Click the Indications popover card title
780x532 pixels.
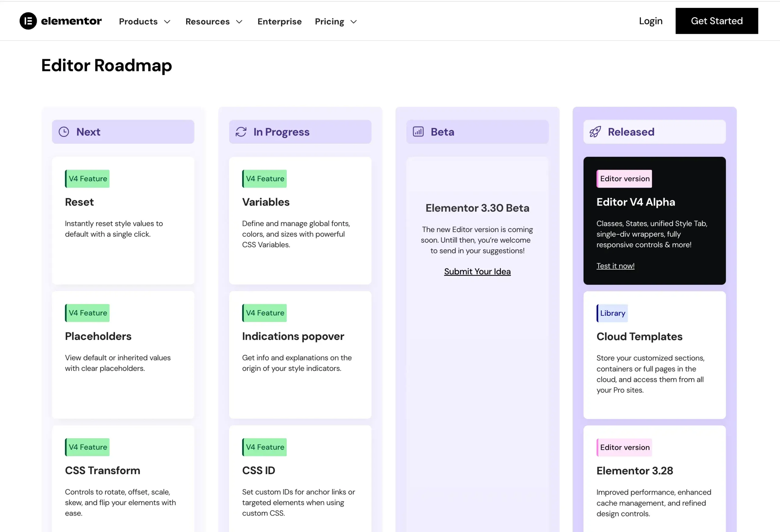(x=293, y=336)
